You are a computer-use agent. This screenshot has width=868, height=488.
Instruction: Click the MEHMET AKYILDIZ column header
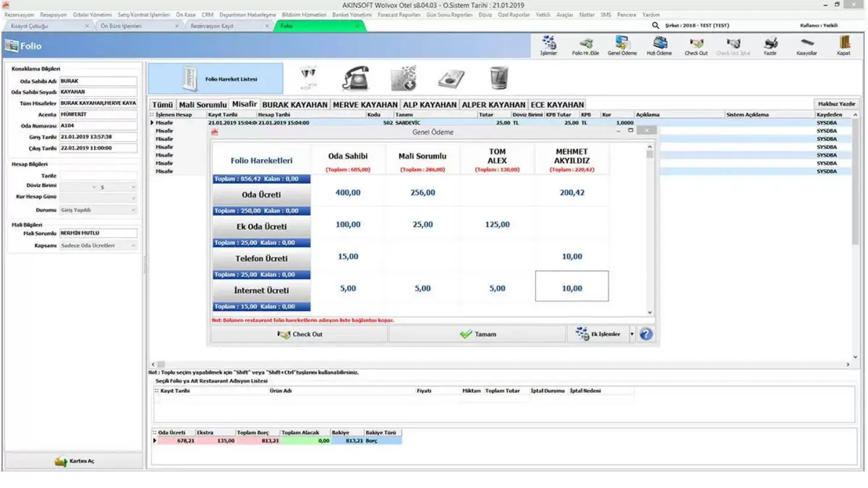click(571, 160)
